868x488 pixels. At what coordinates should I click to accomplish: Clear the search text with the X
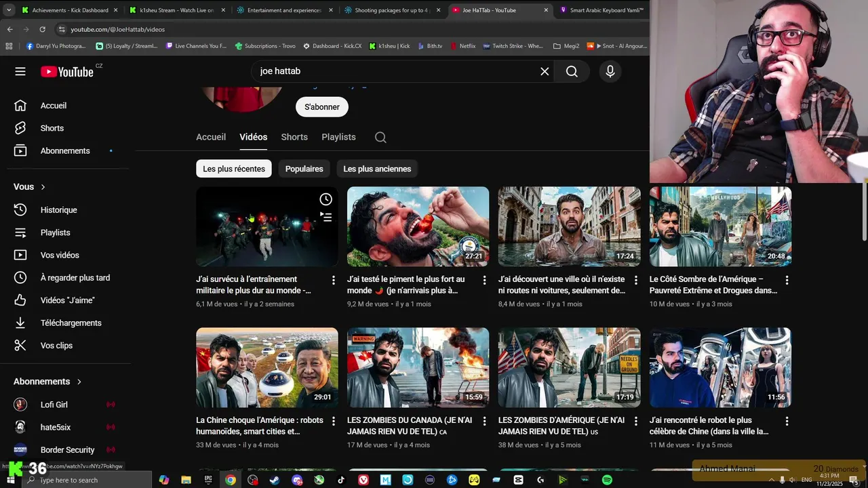(545, 71)
